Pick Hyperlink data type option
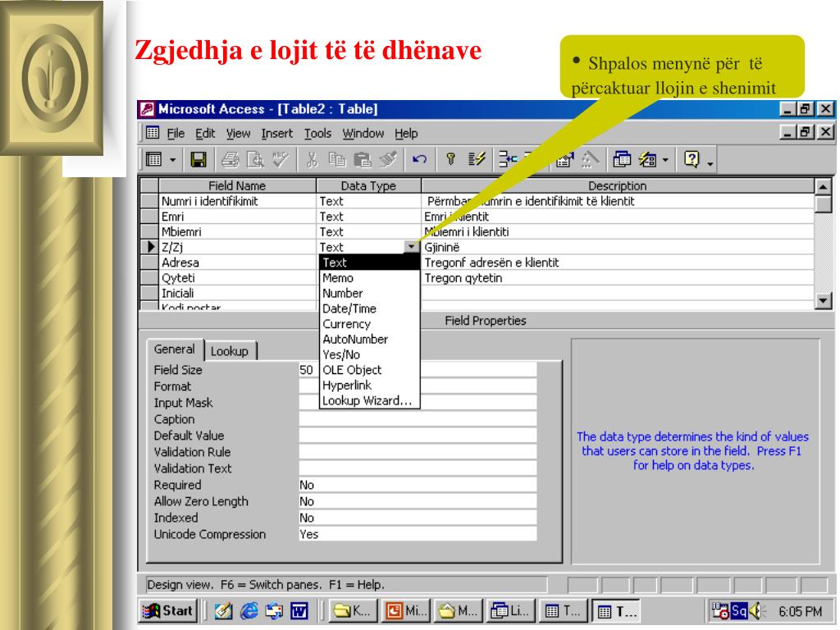Image resolution: width=840 pixels, height=630 pixels. click(369, 386)
